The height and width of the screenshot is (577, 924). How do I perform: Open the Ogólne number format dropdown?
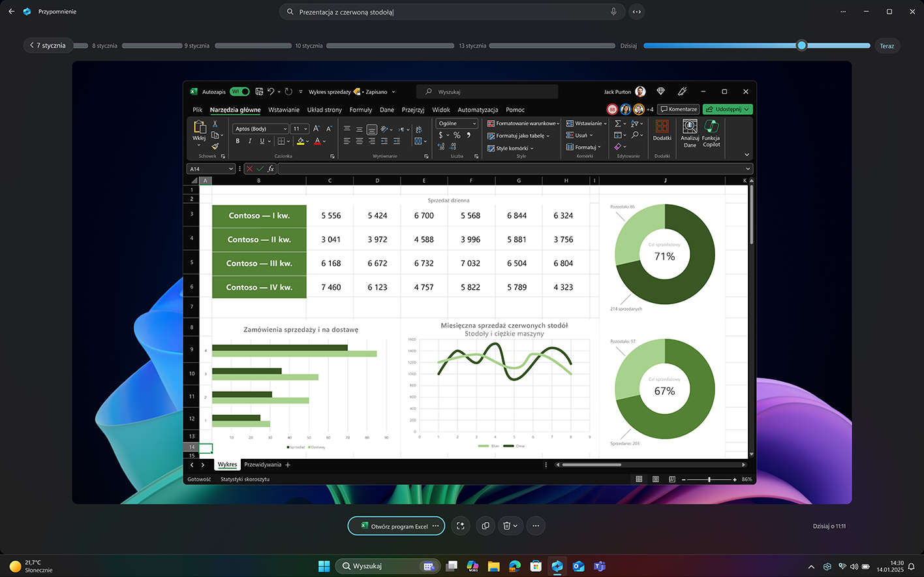(x=457, y=123)
